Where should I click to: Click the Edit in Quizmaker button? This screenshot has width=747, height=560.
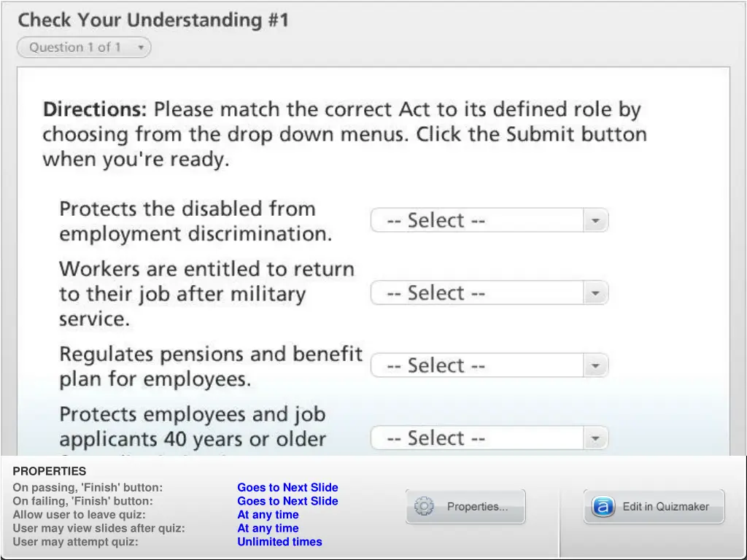[654, 506]
